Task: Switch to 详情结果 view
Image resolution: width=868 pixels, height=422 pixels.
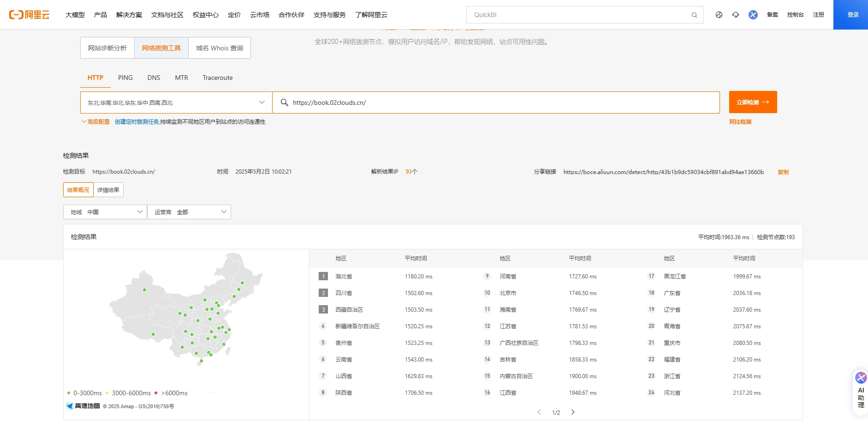Action: pos(108,190)
